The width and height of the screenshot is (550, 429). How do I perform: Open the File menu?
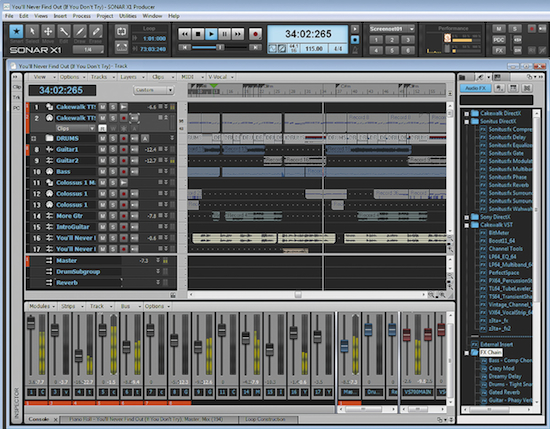tap(9, 16)
